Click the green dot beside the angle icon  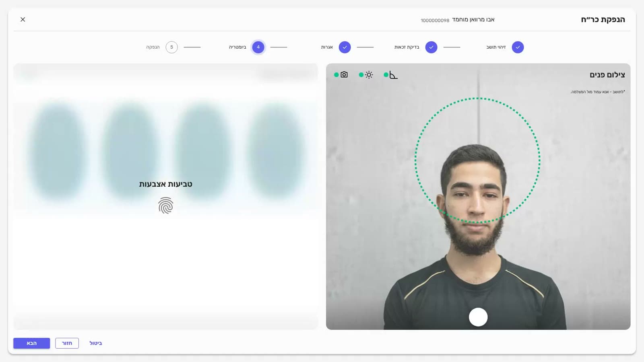pyautogui.click(x=386, y=75)
